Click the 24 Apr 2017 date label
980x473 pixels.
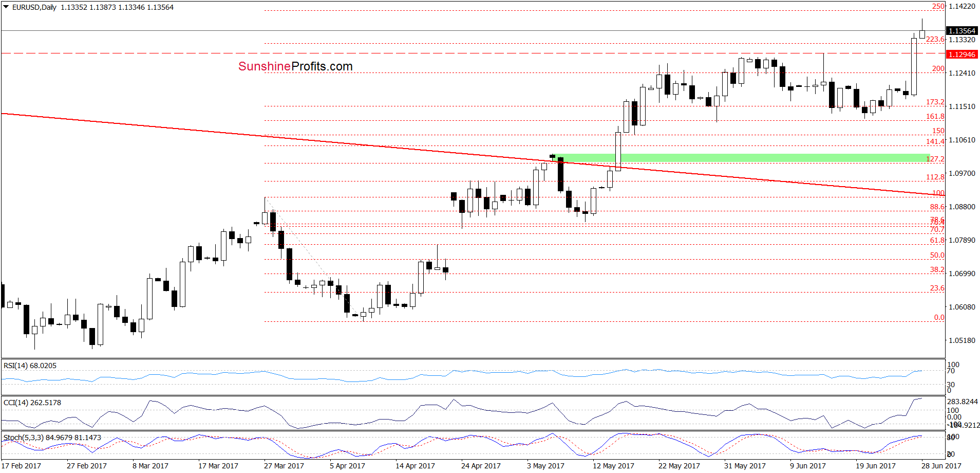tap(481, 466)
